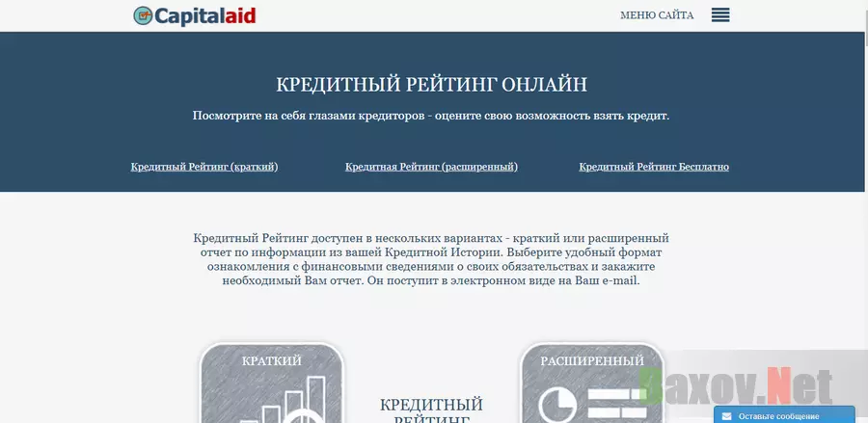Click the envelope icon in message widget
The width and height of the screenshot is (868, 423).
pos(726,416)
